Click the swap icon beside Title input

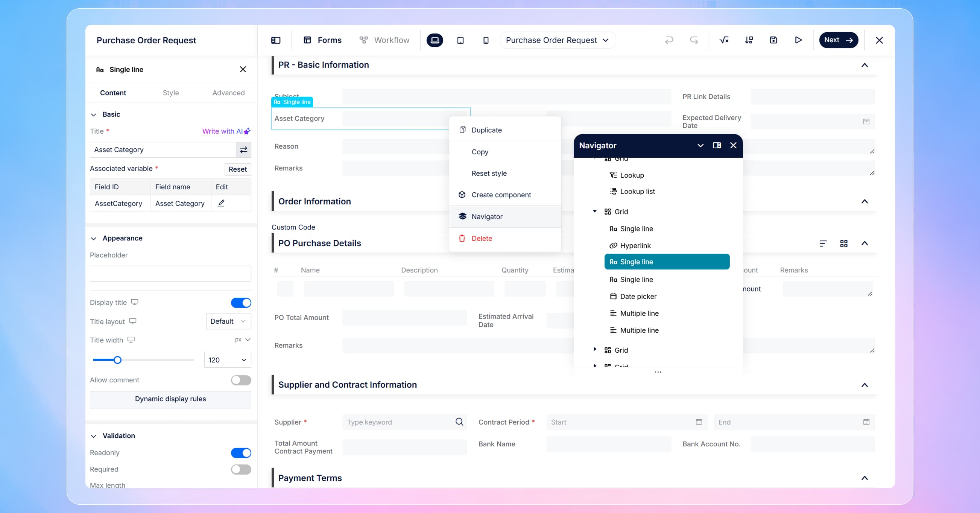click(x=243, y=150)
